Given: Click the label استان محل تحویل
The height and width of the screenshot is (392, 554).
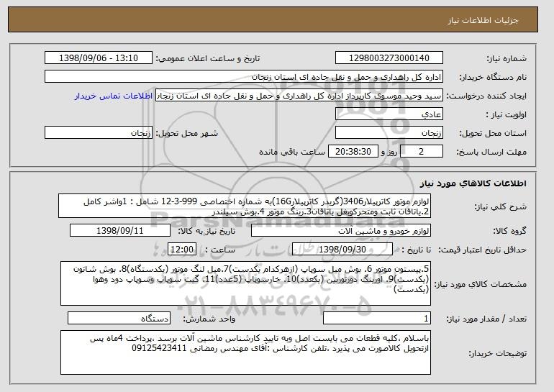Looking at the screenshot, I should click(x=493, y=134).
